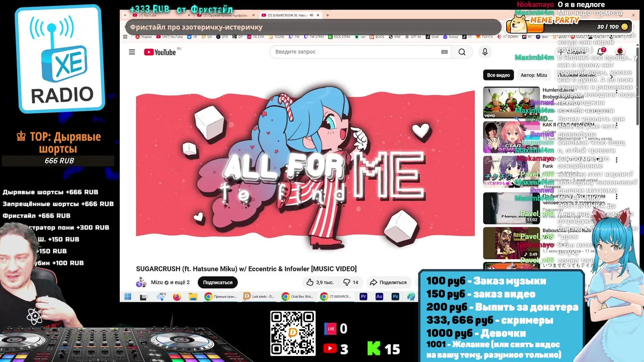Open the 'Яндекс' bookmark

pyautogui.click(x=143, y=36)
